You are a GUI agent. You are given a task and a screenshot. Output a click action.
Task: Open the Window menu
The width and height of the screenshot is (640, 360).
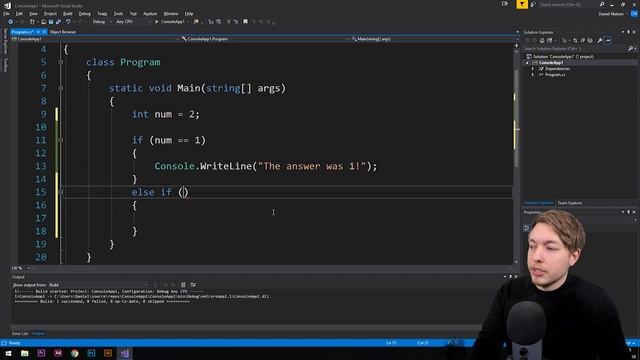point(171,14)
